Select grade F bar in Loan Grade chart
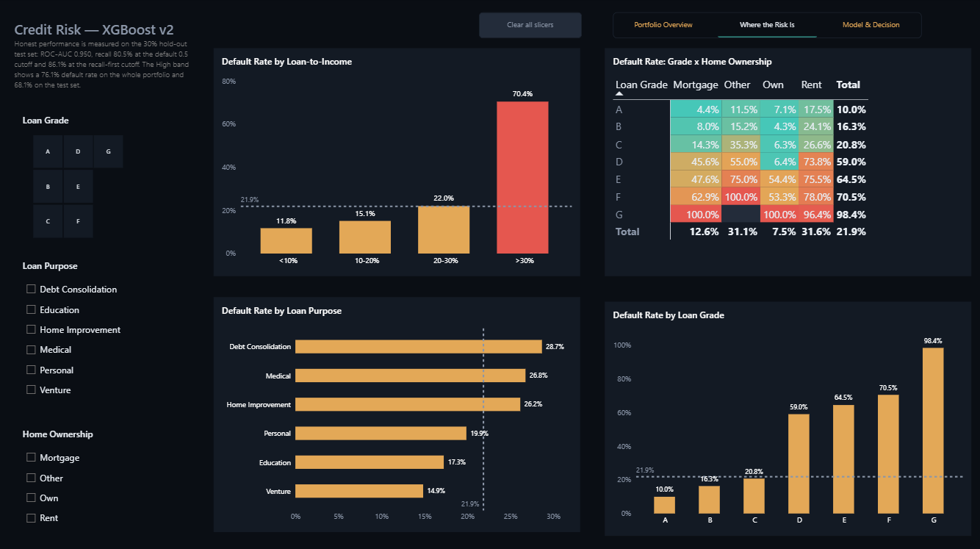Screen dimensions: 980x549 pyautogui.click(x=888, y=454)
